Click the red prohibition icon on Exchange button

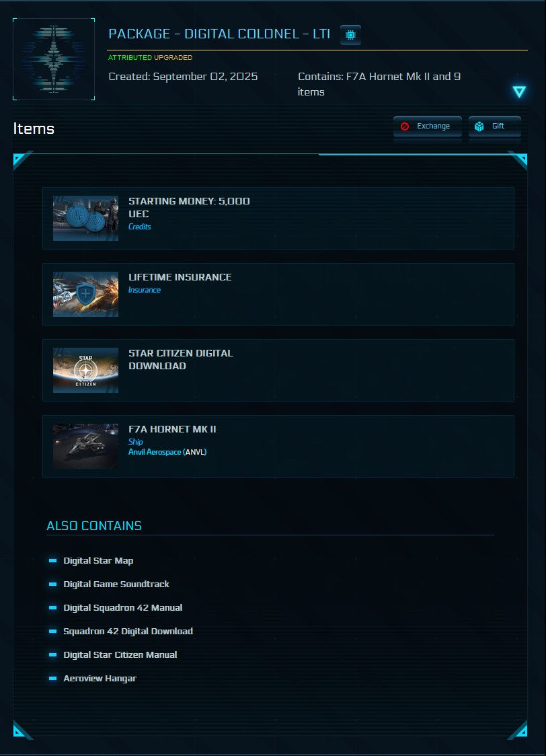coord(404,126)
